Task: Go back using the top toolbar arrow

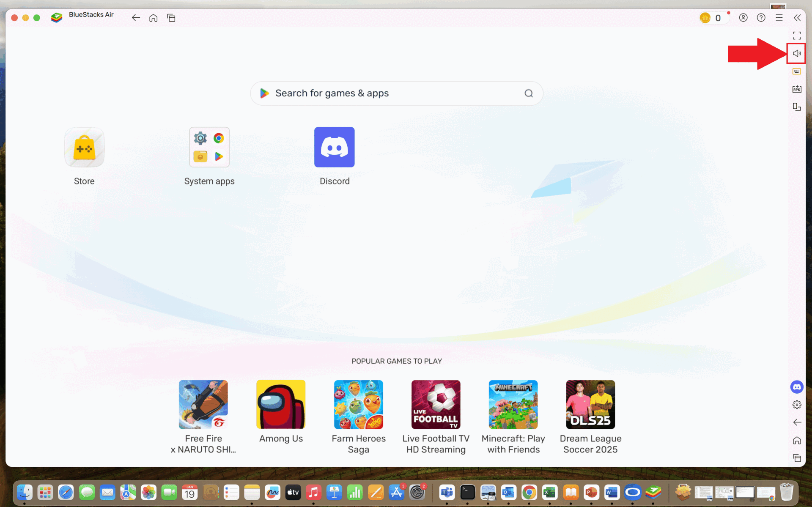Action: [136, 18]
